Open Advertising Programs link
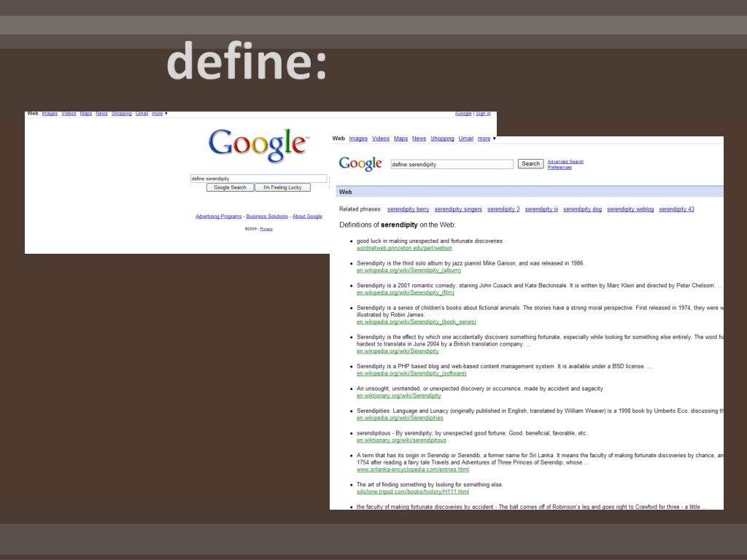This screenshot has height=560, width=747. click(x=218, y=217)
